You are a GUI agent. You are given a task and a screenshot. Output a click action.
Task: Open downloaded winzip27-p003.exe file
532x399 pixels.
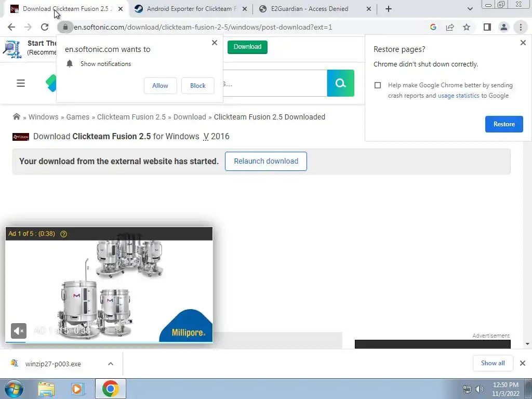point(53,364)
